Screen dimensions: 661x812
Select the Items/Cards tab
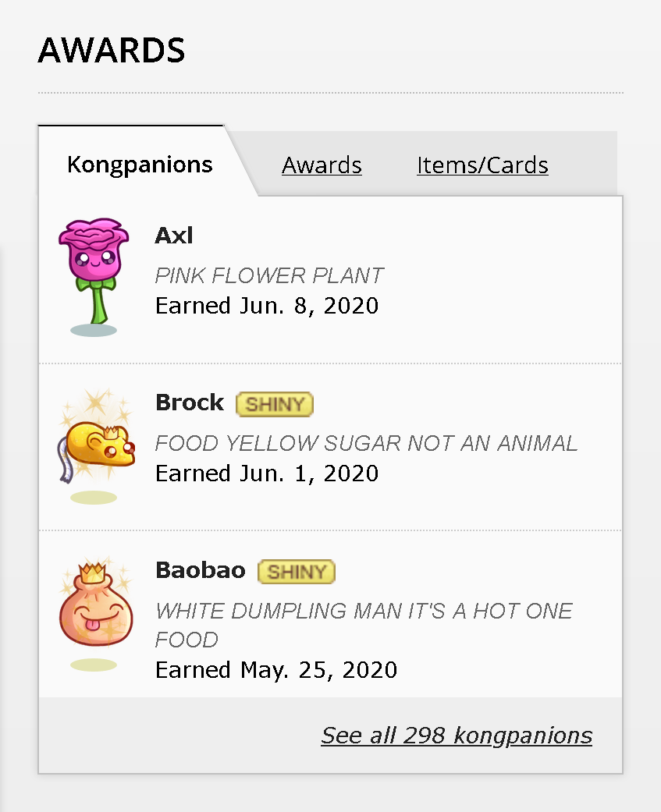click(482, 165)
